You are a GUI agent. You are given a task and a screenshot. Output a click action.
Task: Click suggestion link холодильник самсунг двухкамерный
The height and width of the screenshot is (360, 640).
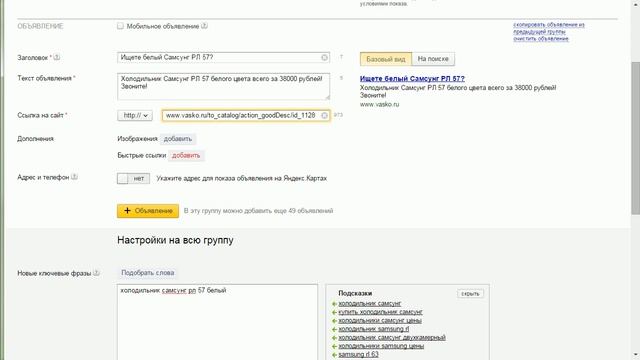click(x=392, y=338)
